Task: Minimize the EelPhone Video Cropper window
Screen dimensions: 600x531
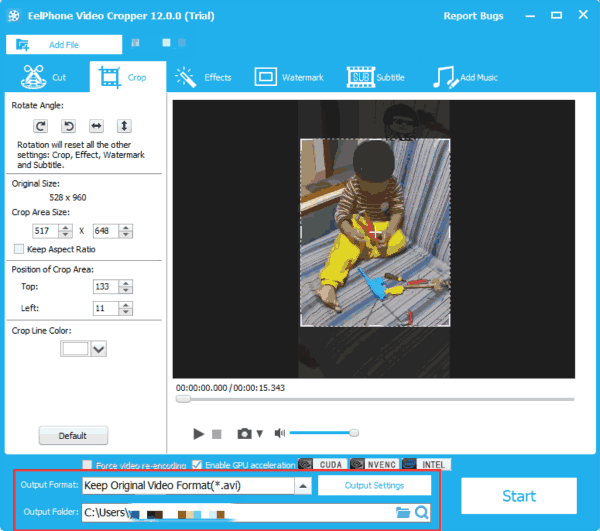Action: [530, 16]
